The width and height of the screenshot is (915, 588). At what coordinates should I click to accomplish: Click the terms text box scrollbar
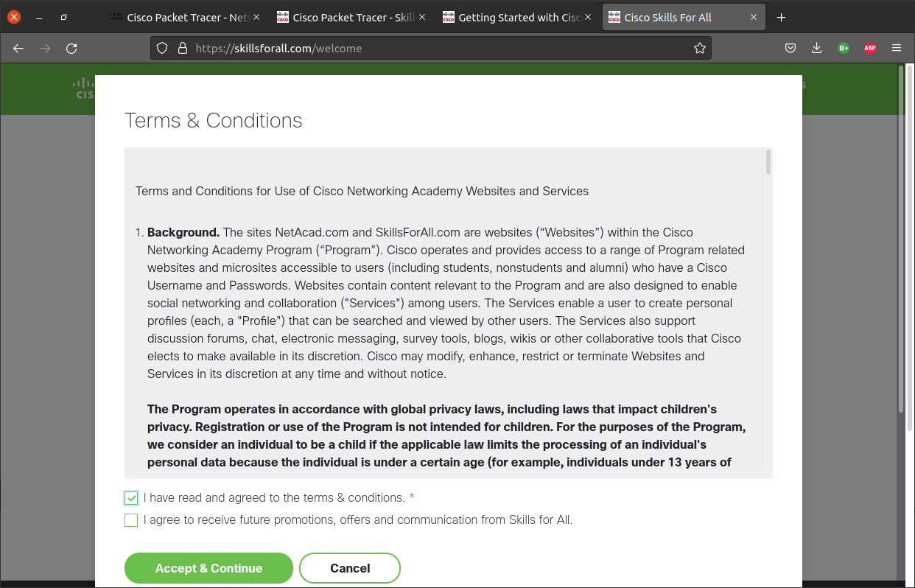(768, 162)
